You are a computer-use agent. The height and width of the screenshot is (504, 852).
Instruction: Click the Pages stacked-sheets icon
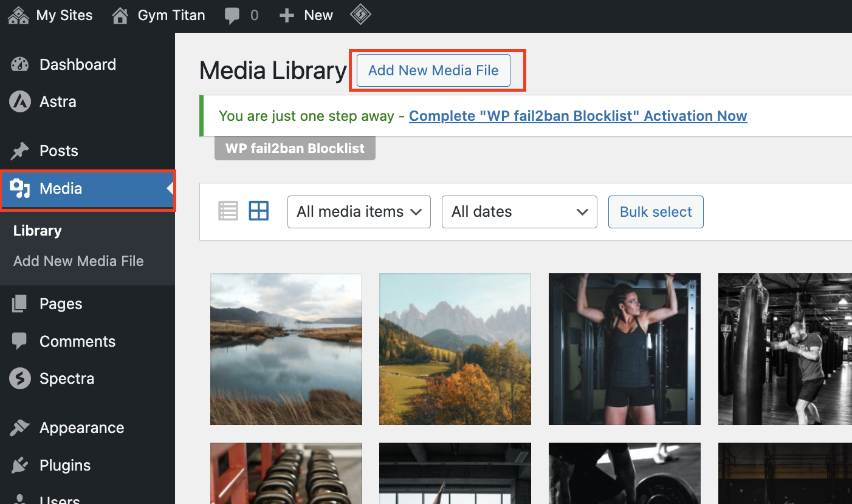pyautogui.click(x=19, y=304)
